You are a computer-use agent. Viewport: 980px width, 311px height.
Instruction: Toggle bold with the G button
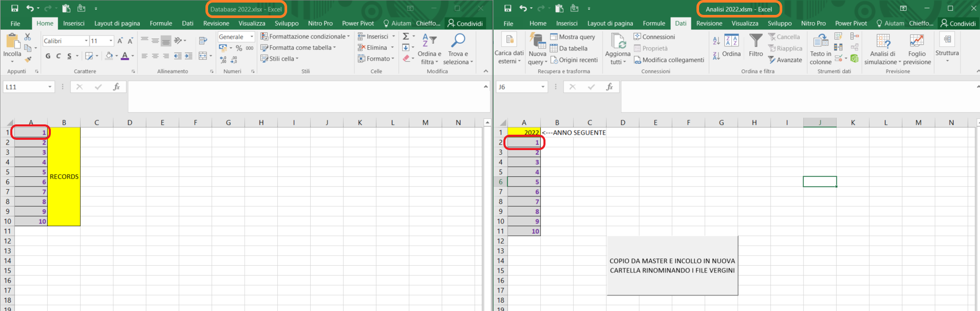click(48, 56)
